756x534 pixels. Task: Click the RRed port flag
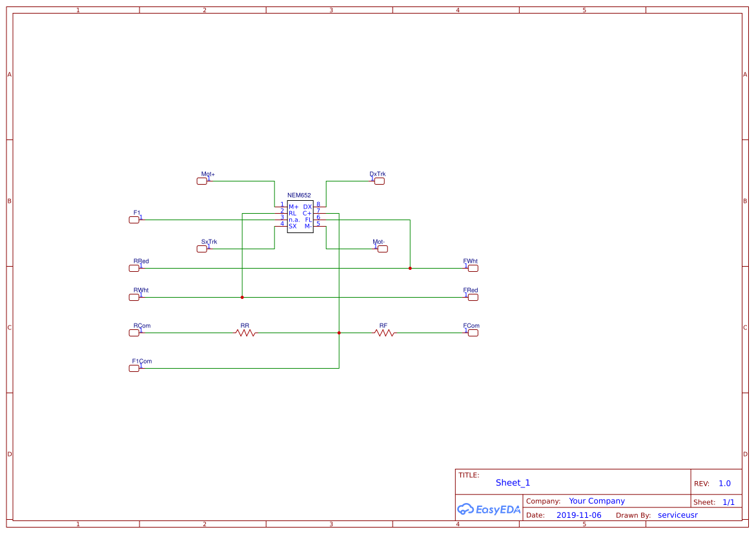134,268
